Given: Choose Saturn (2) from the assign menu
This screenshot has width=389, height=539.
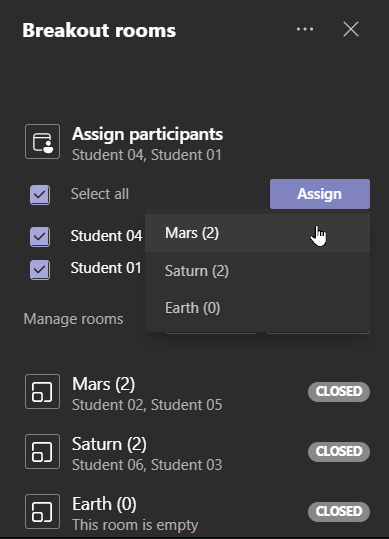Looking at the screenshot, I should click(x=257, y=271).
